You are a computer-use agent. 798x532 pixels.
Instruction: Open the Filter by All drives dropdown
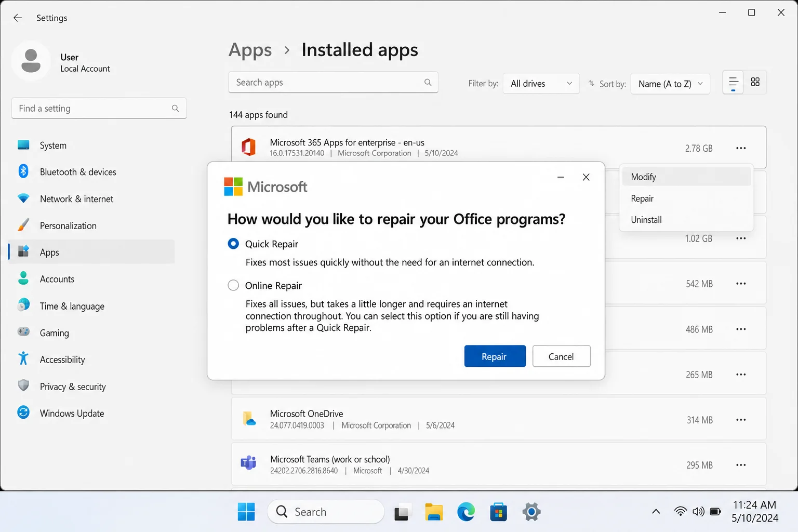point(541,84)
